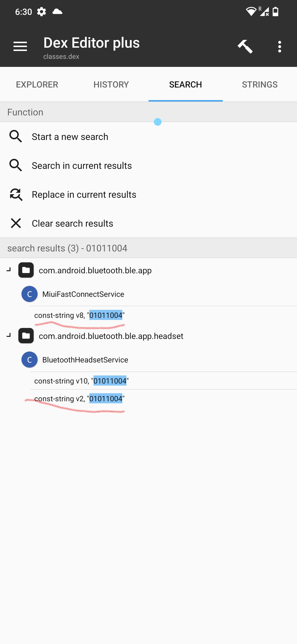Tap the X icon to clear search results
Screen dimensions: 297x644
point(16,223)
